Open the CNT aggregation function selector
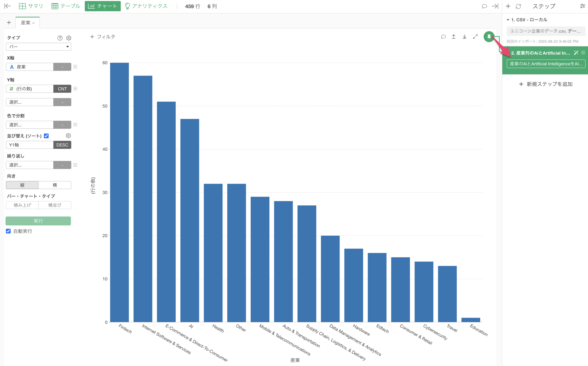The height and width of the screenshot is (366, 588). click(x=62, y=89)
